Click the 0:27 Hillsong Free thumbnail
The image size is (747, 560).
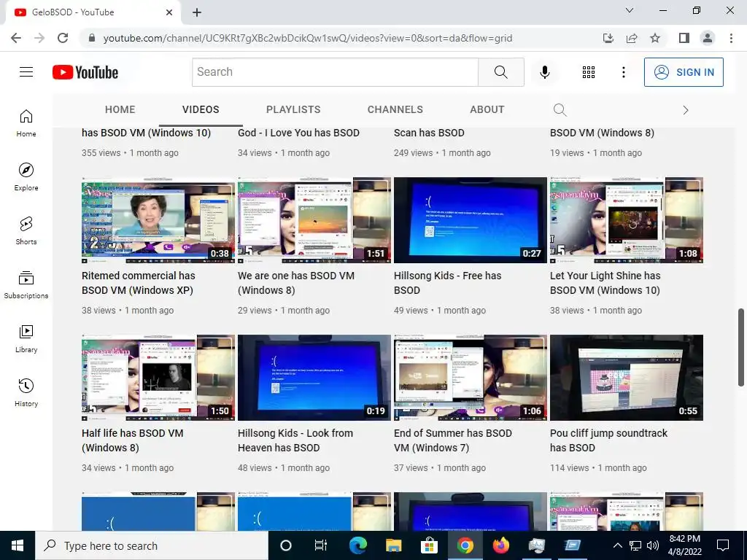point(471,220)
